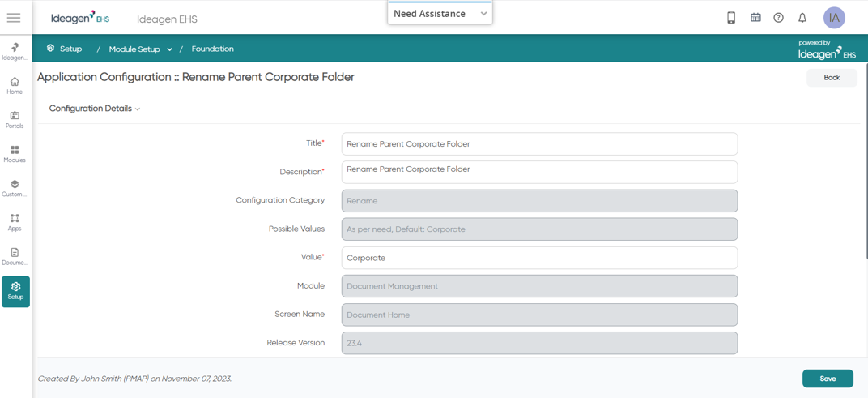Open the notifications bell icon
The width and height of the screenshot is (868, 398).
point(802,18)
